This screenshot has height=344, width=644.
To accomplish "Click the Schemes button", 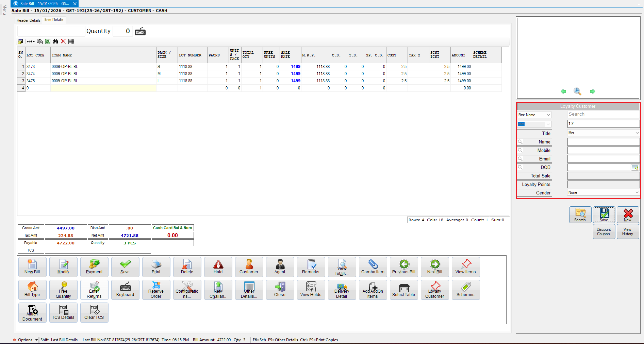I will click(465, 290).
